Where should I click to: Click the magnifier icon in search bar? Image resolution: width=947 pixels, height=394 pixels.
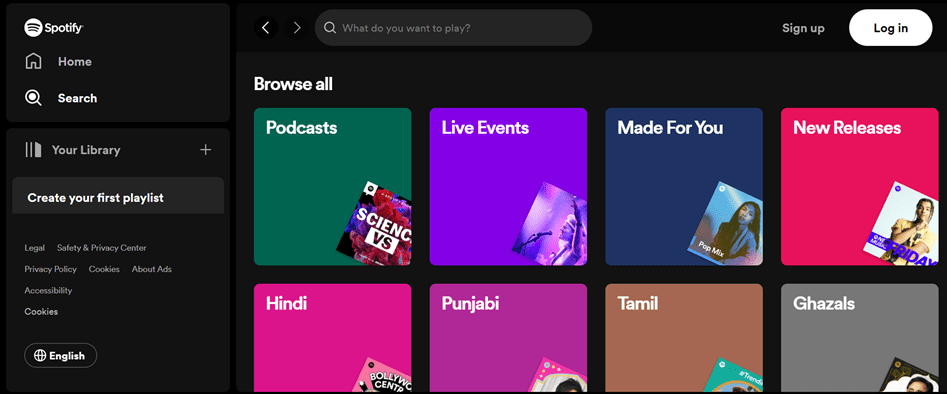330,28
